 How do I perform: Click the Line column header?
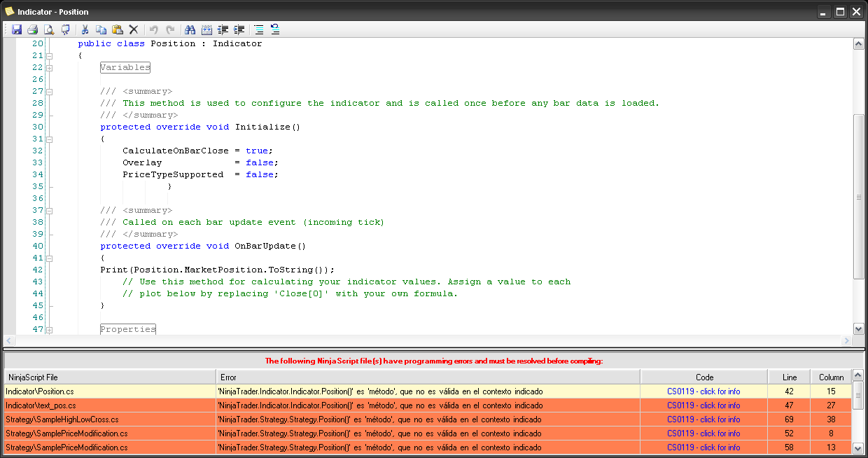click(x=789, y=377)
